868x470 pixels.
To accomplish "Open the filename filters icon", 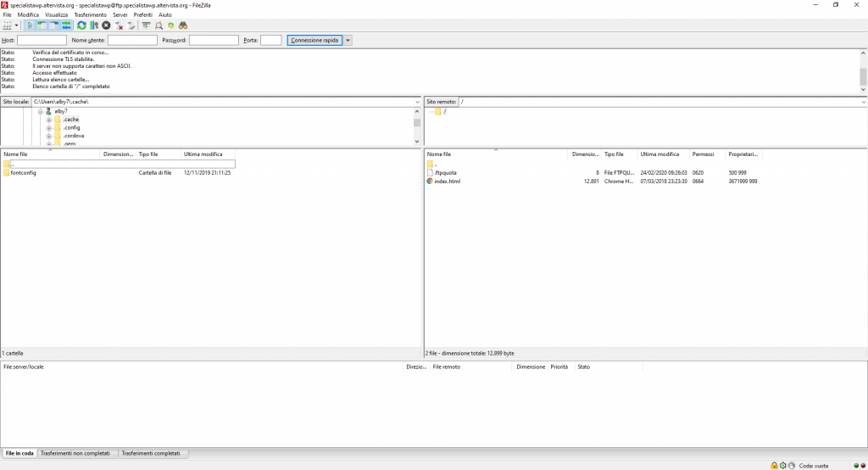I will 146,25.
